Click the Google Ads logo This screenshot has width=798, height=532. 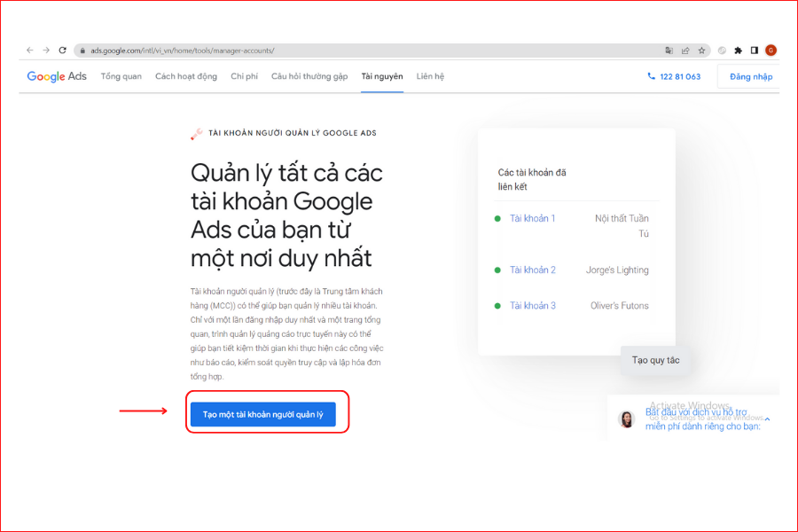tap(57, 76)
